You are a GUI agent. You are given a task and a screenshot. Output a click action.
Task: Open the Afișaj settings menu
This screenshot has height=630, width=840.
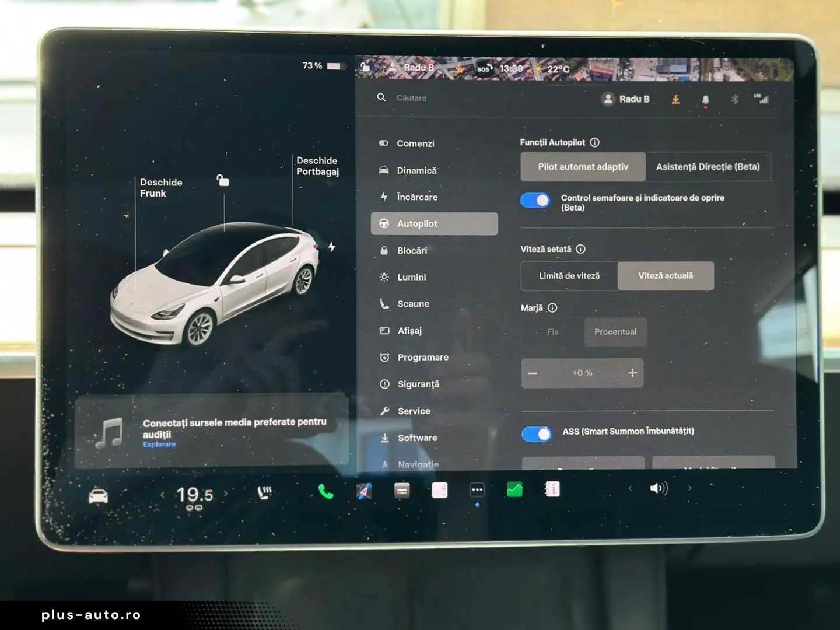[x=435, y=331]
